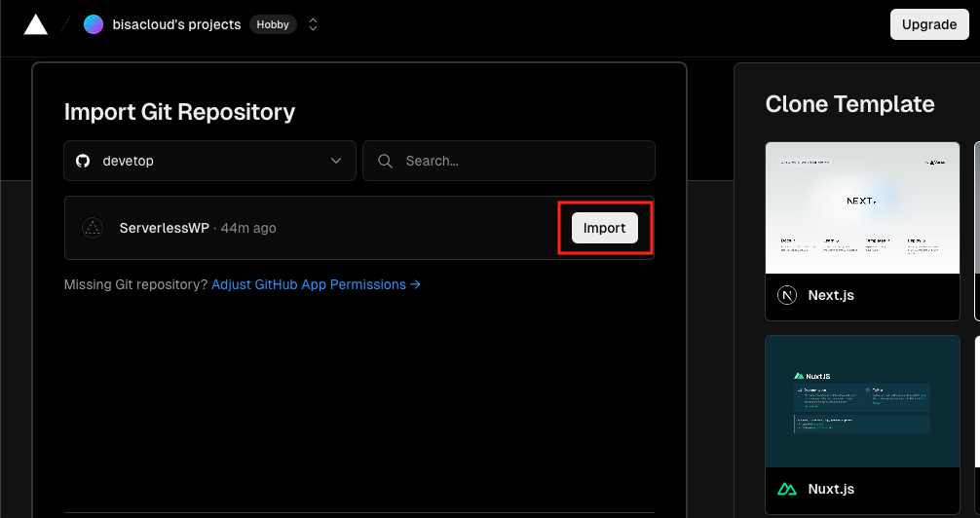Click the Import Git Repository heading
This screenshot has height=518, width=980.
click(x=179, y=112)
